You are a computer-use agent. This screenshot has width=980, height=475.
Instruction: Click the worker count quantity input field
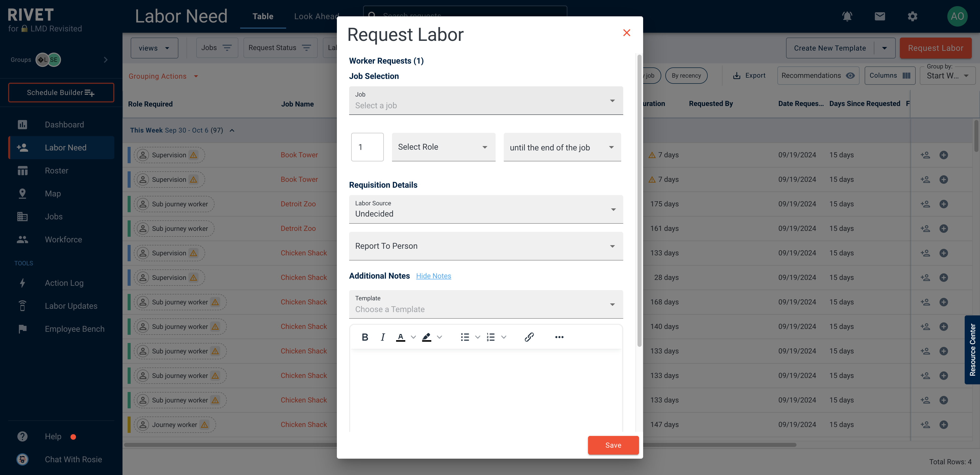tap(367, 146)
